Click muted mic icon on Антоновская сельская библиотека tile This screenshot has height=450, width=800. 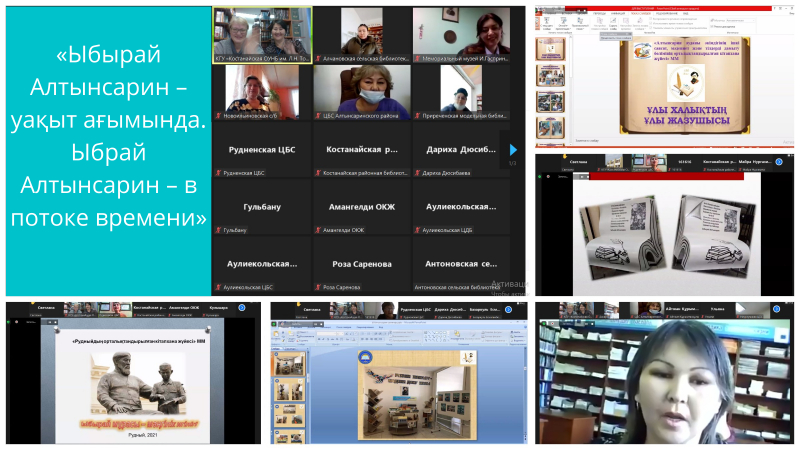pyautogui.click(x=417, y=287)
